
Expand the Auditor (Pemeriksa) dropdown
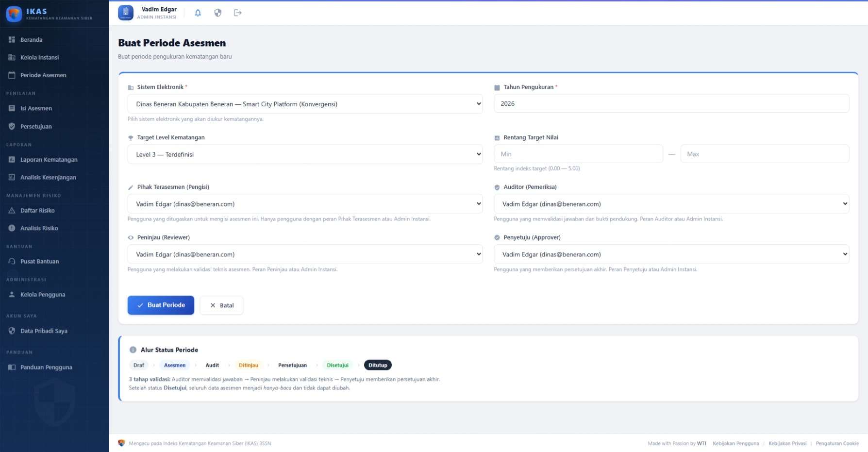[671, 204]
